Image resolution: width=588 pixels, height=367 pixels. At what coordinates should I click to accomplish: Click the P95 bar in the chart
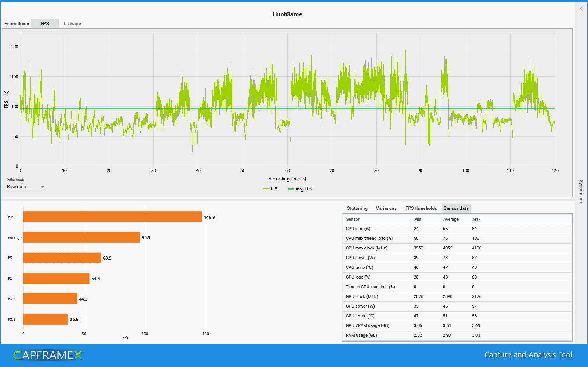pyautogui.click(x=113, y=217)
